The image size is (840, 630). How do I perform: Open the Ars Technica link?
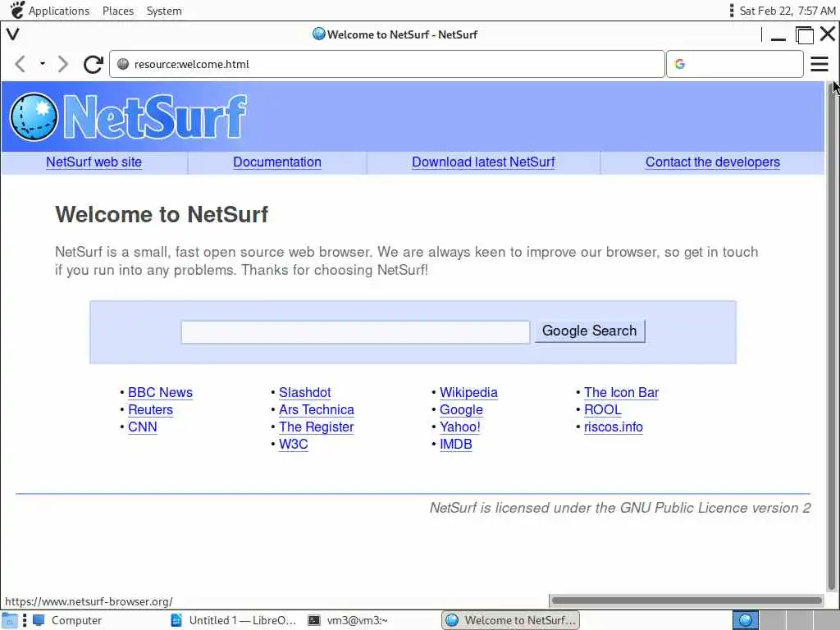pyautogui.click(x=317, y=409)
